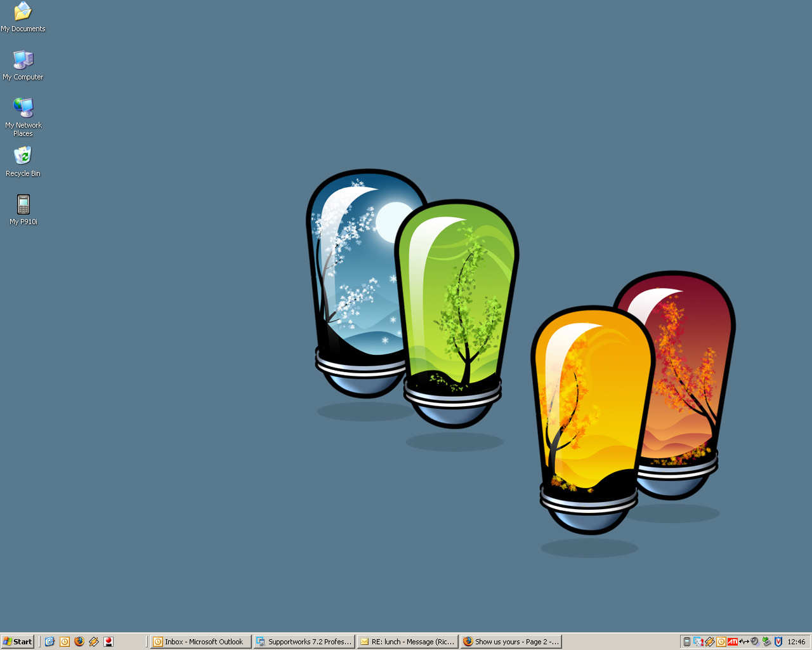Select the Recycle Bin icon
The width and height of the screenshot is (812, 650).
point(23,156)
